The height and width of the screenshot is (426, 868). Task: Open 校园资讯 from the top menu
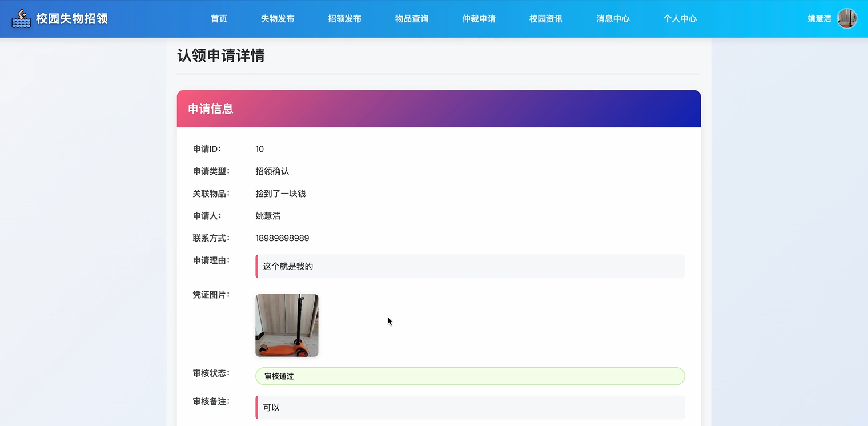point(545,18)
